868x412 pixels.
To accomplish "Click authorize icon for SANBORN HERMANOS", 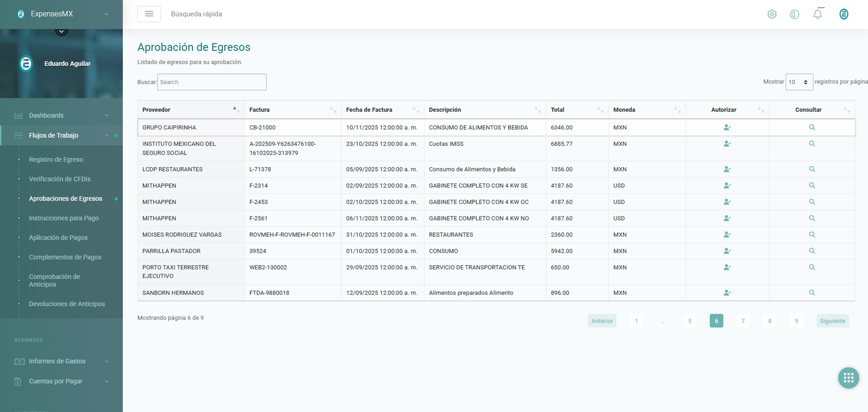I will [727, 292].
